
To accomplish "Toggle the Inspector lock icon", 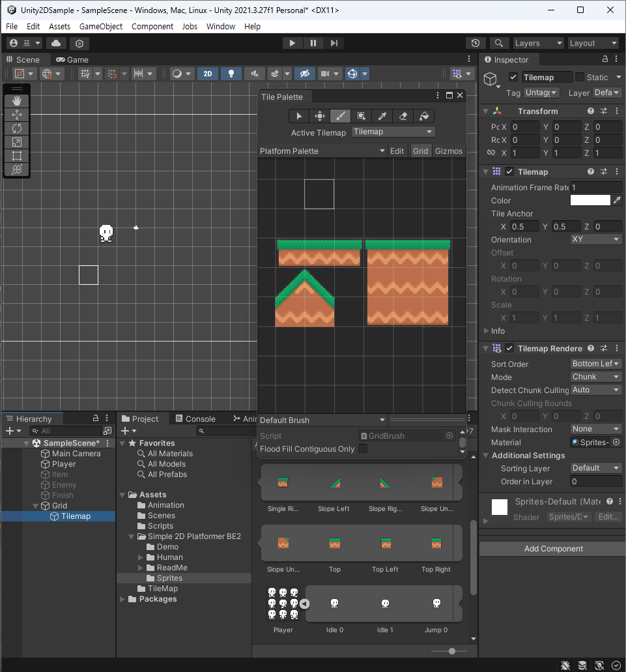I will 605,59.
